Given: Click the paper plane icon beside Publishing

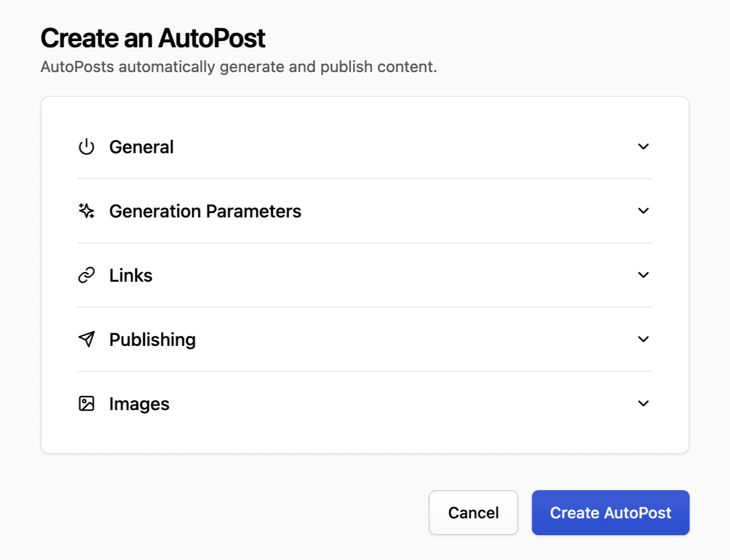Looking at the screenshot, I should pos(86,339).
